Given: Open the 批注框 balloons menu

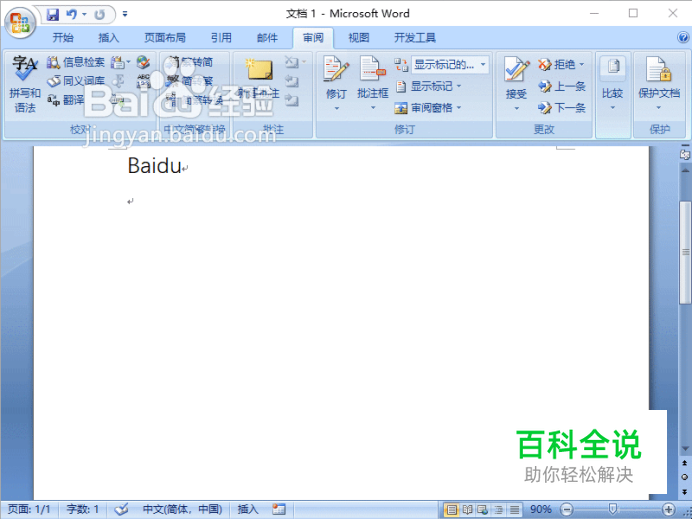Looking at the screenshot, I should tap(372, 84).
